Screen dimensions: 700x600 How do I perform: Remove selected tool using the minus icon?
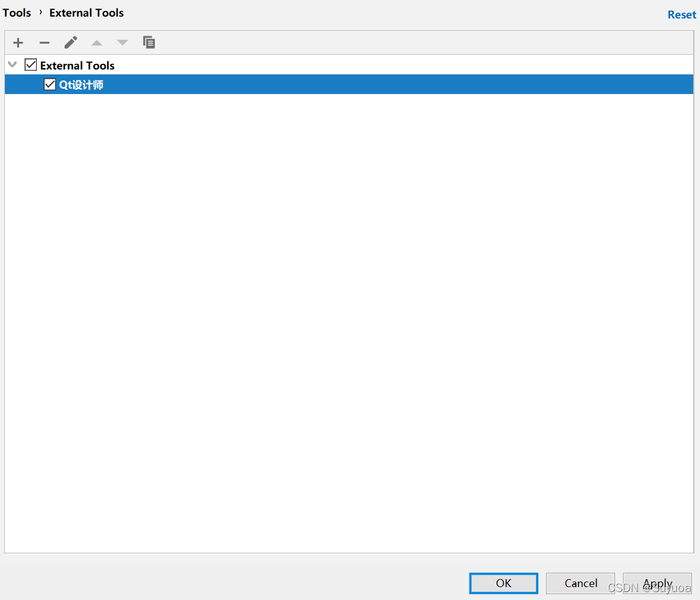44,43
